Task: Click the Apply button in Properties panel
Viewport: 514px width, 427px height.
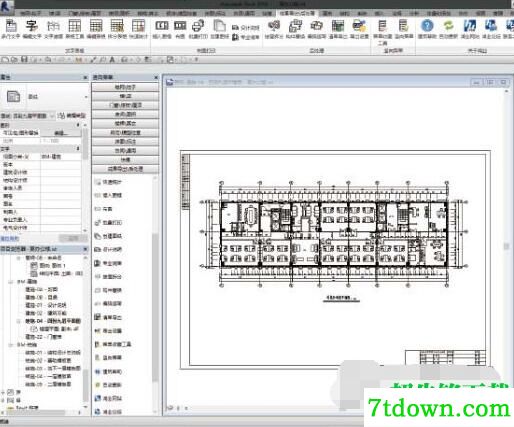Action: click(x=73, y=238)
